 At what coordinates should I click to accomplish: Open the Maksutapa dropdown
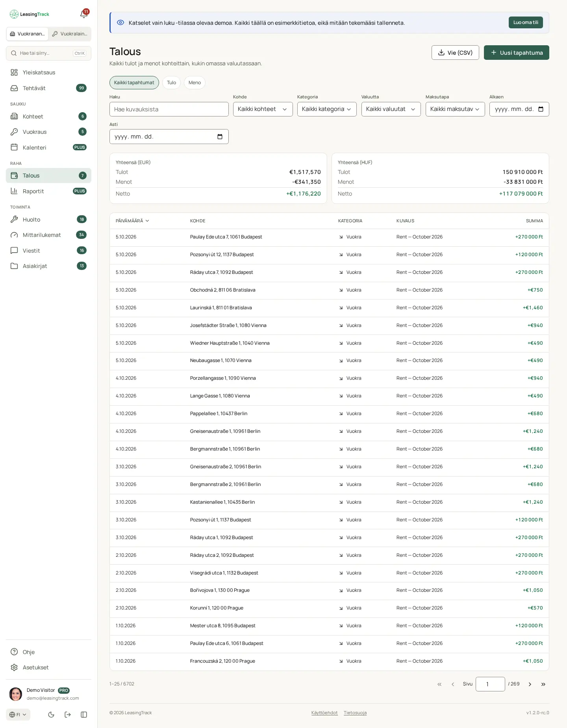pyautogui.click(x=455, y=109)
